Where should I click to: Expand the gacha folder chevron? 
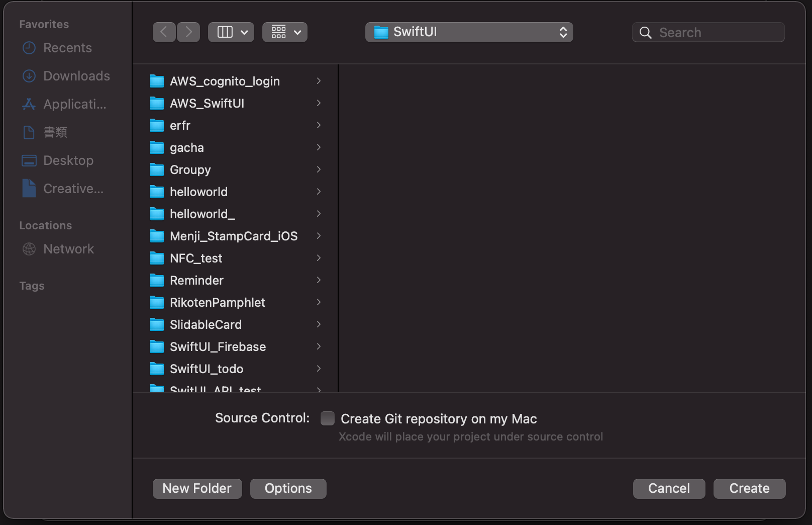pos(319,147)
